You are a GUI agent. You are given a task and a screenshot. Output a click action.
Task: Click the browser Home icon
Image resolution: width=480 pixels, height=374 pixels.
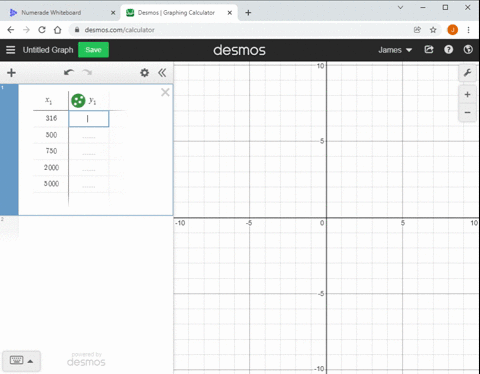57,30
